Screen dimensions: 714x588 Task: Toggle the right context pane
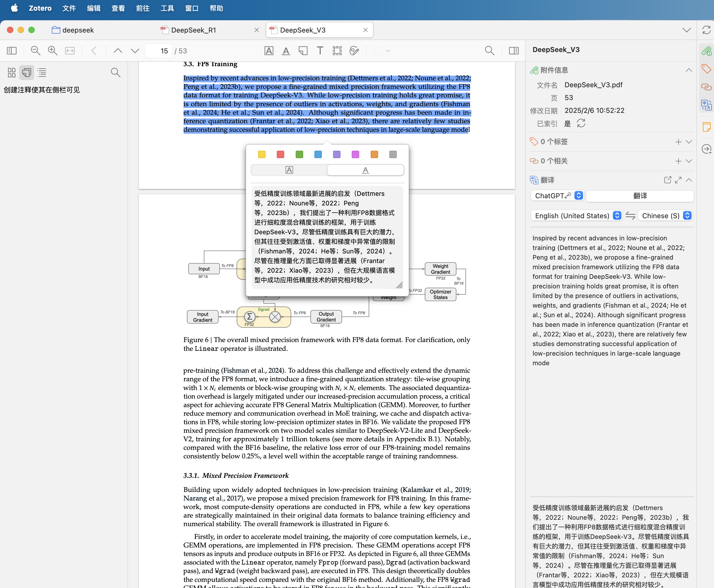pyautogui.click(x=513, y=51)
